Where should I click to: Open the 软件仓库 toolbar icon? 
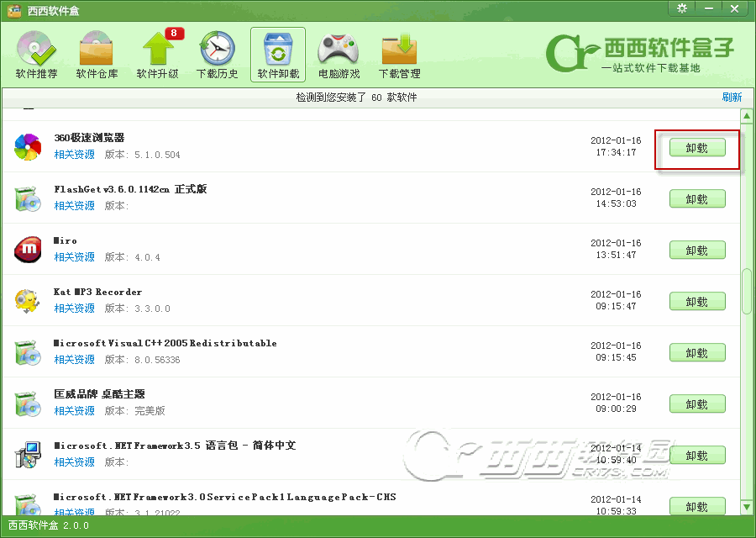[x=97, y=55]
